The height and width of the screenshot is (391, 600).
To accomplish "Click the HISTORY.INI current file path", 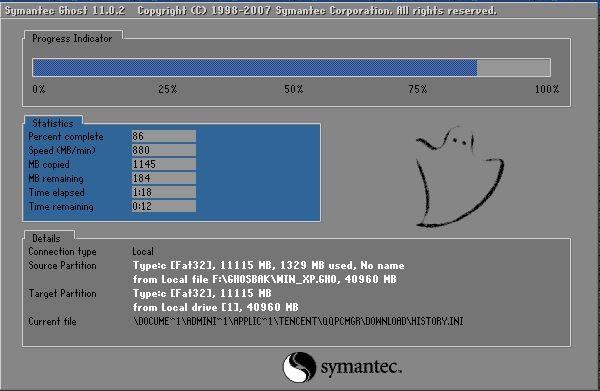I will click(298, 321).
